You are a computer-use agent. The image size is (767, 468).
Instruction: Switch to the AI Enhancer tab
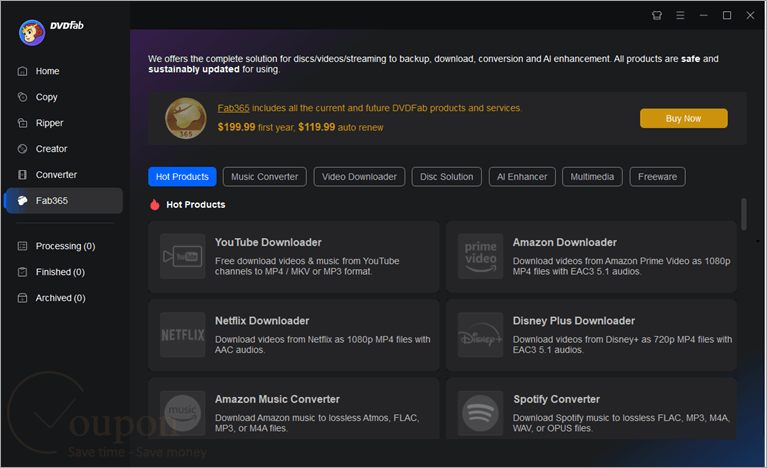click(522, 177)
